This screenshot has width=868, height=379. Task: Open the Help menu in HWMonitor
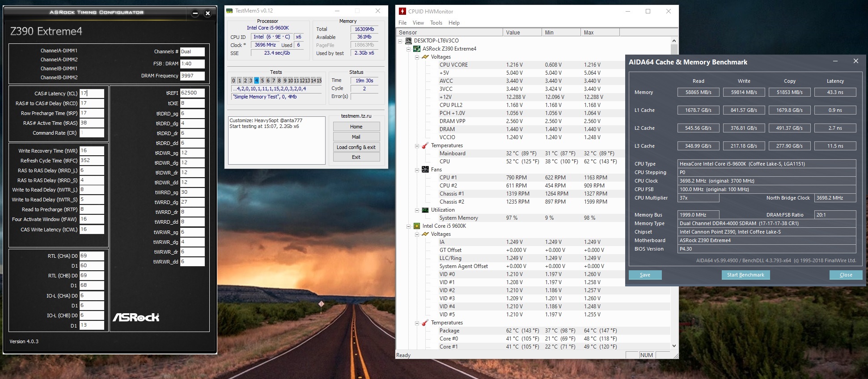point(454,23)
